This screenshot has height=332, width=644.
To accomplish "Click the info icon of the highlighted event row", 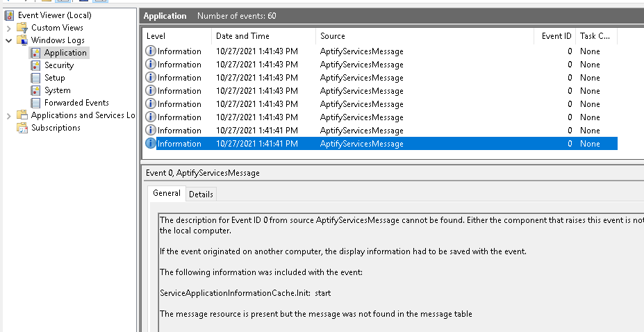I will click(151, 143).
